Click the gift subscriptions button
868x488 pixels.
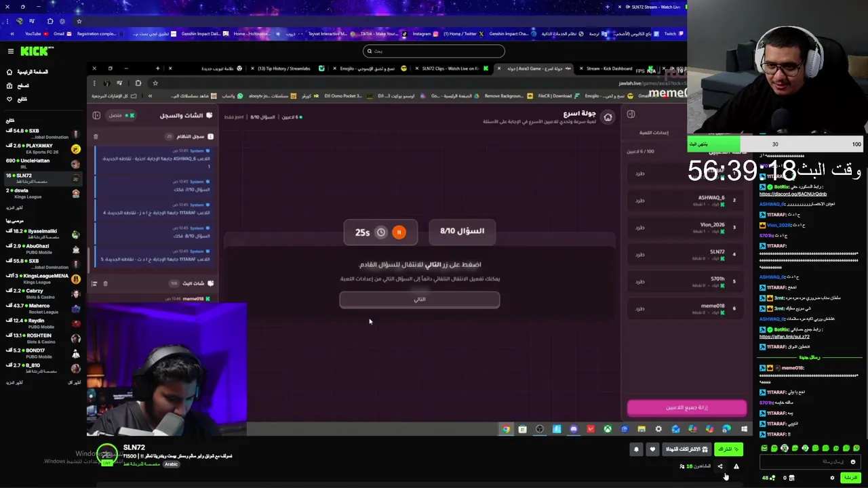tap(687, 449)
